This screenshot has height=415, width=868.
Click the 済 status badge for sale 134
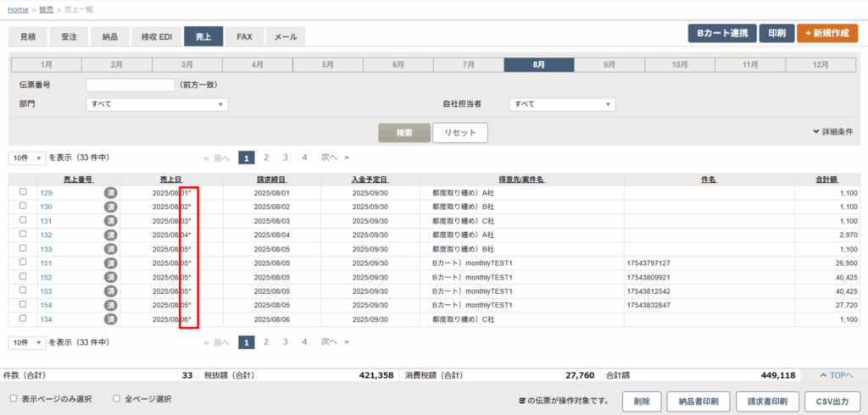110,319
